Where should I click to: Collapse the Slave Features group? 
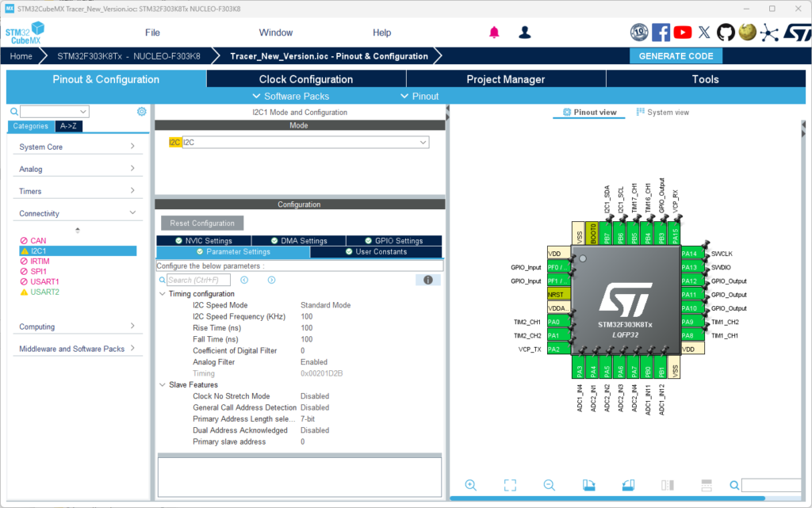point(163,385)
